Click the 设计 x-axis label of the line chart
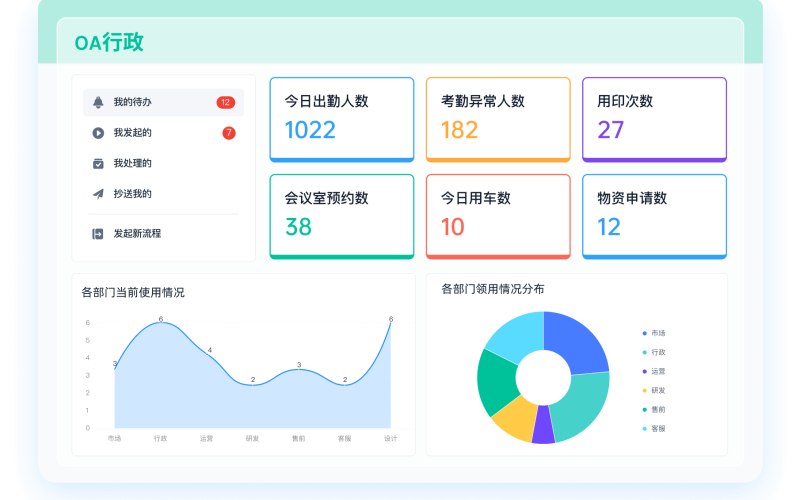Image resolution: width=800 pixels, height=500 pixels. click(390, 438)
